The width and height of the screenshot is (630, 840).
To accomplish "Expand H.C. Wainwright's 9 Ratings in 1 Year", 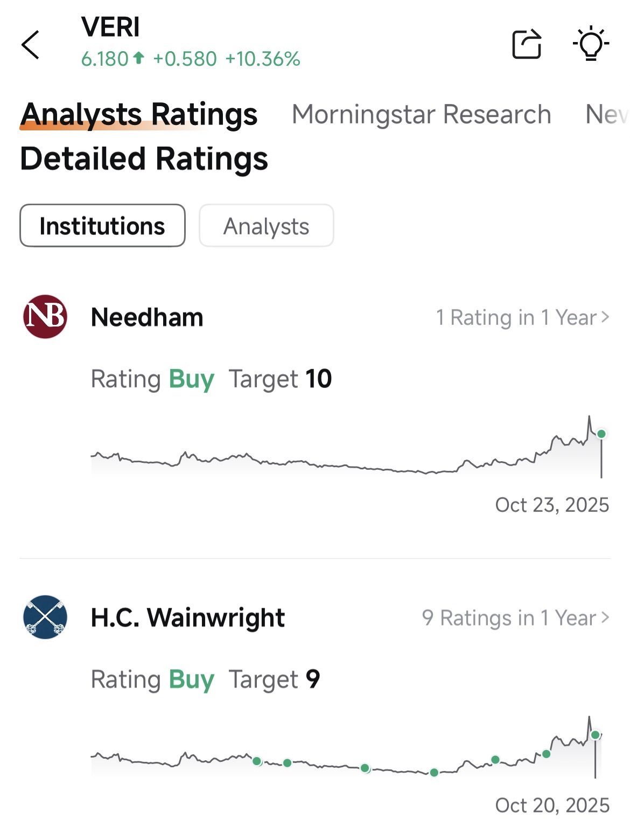I will [x=515, y=617].
